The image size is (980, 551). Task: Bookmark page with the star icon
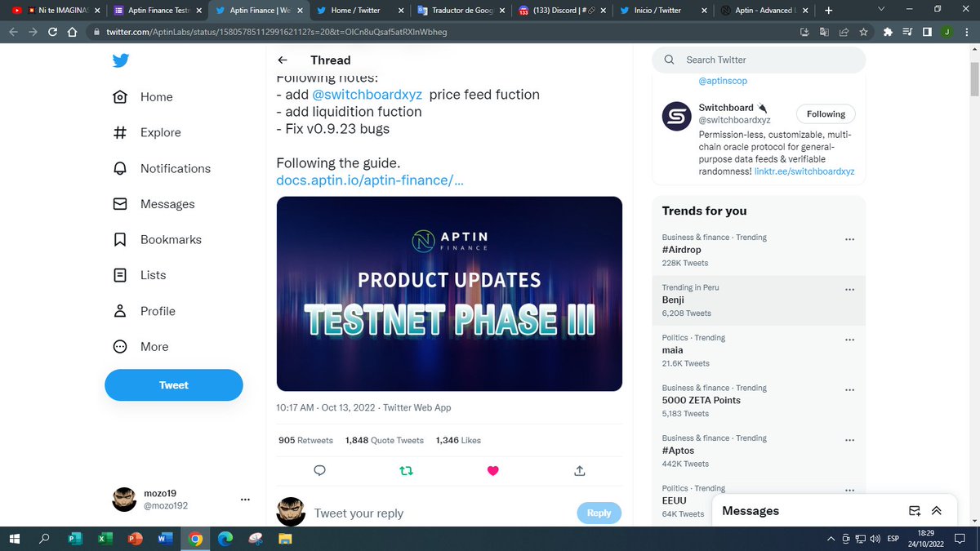tap(865, 33)
